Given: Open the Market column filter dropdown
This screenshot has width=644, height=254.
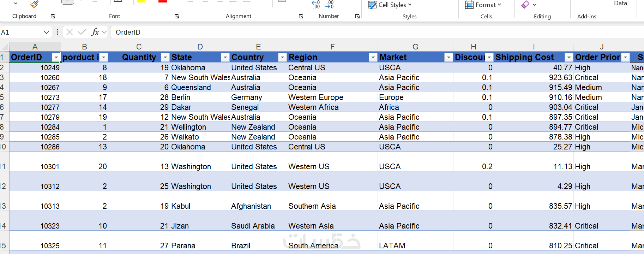Looking at the screenshot, I should tap(448, 57).
